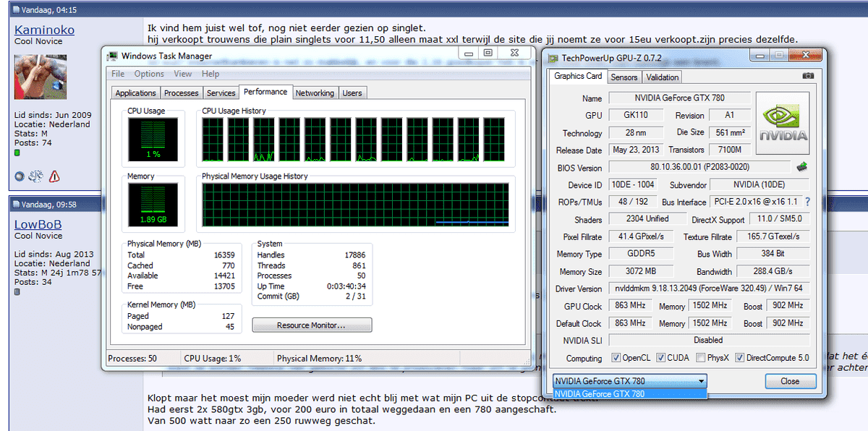868x431 pixels.
Task: Enable the PhysX checkbox
Action: [x=701, y=358]
